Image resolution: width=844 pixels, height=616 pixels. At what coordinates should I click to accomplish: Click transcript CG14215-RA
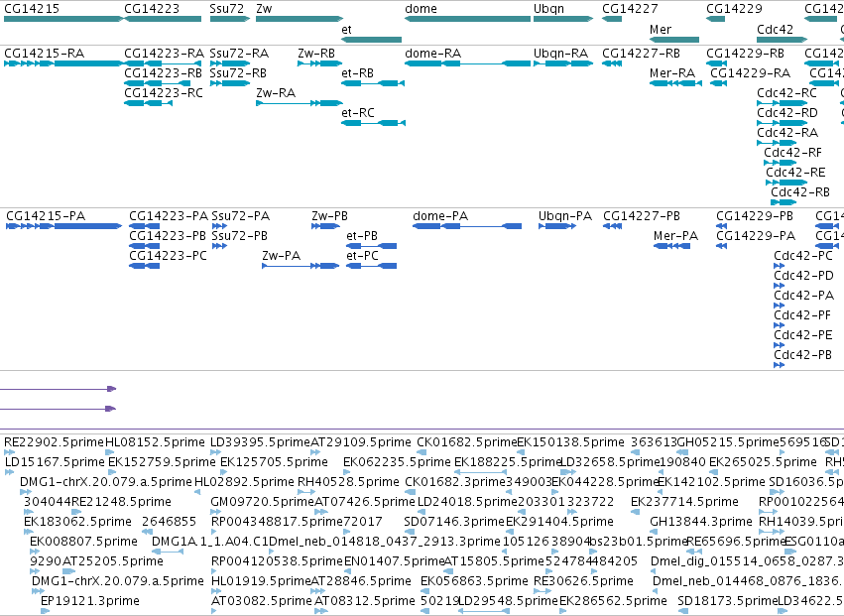[63, 63]
